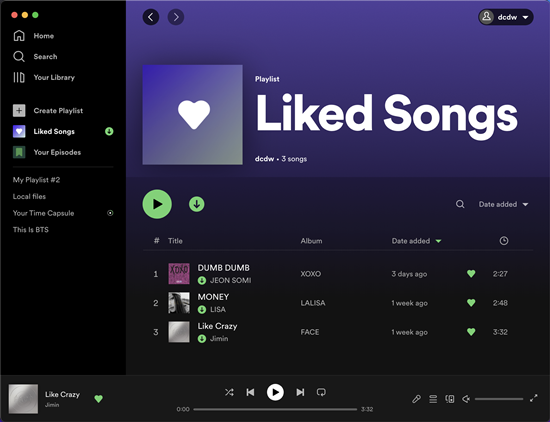This screenshot has height=422, width=550.
Task: Open the LALISA album link
Action: tap(313, 303)
